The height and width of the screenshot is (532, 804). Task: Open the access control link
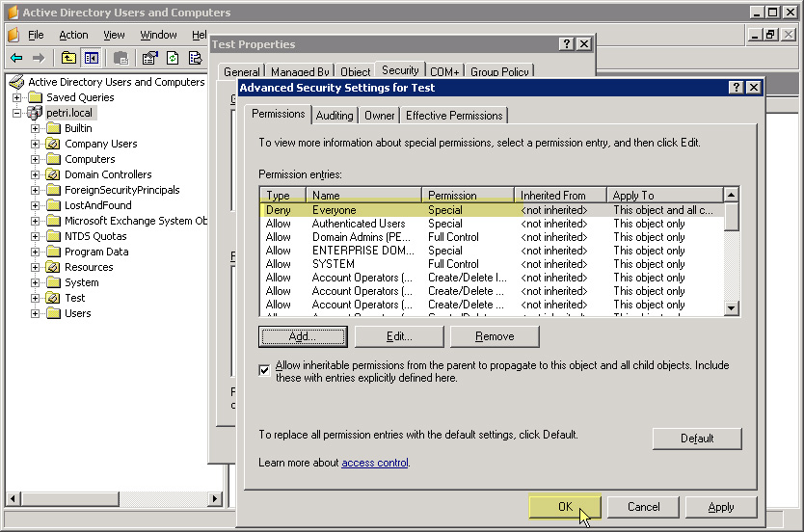pos(375,463)
